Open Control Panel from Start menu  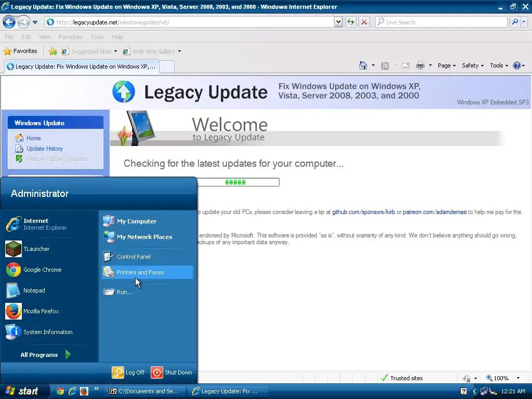tap(147, 257)
